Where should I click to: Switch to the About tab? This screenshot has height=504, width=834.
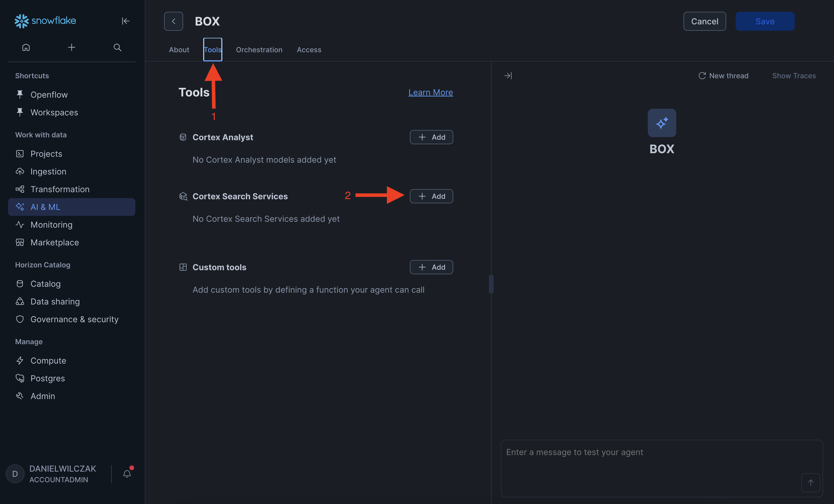pos(179,50)
